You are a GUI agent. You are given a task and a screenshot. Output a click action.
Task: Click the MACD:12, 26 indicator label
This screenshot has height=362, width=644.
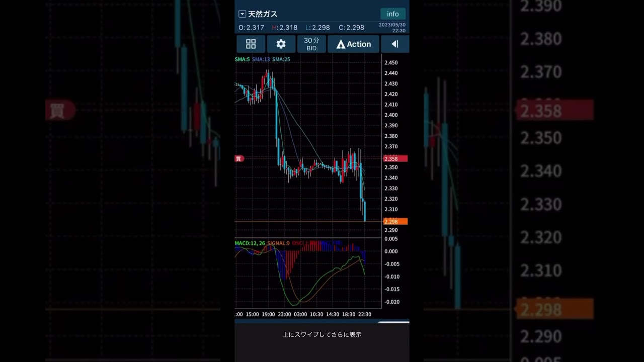pyautogui.click(x=250, y=243)
